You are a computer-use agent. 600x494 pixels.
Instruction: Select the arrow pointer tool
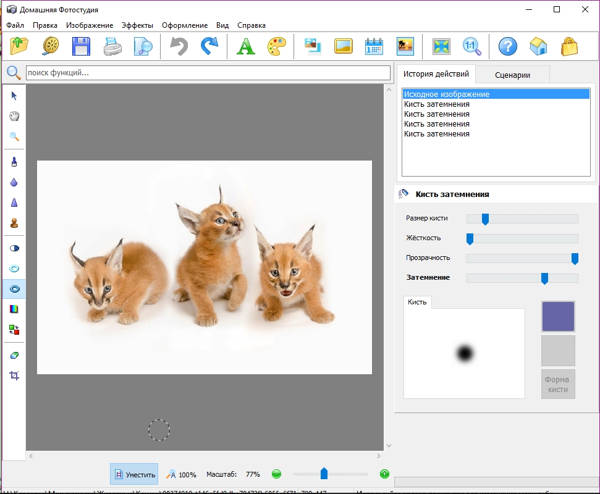(x=14, y=96)
